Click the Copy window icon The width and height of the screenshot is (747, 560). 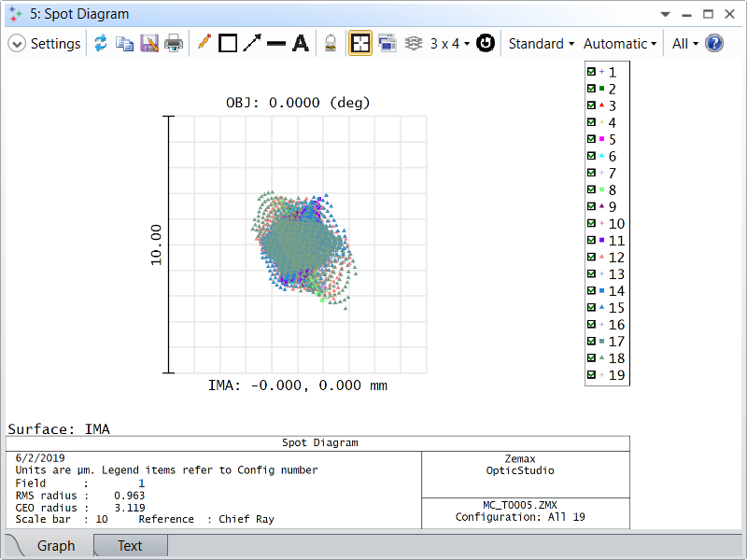tap(125, 44)
